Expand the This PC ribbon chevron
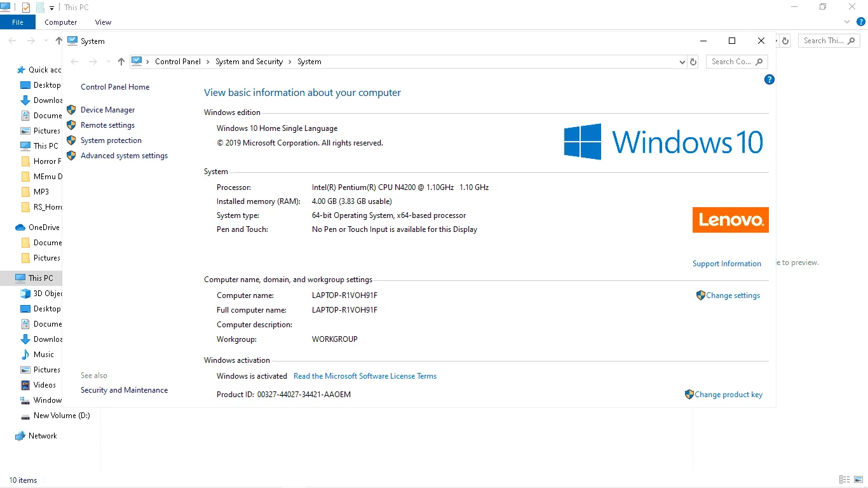868x488 pixels. click(847, 22)
